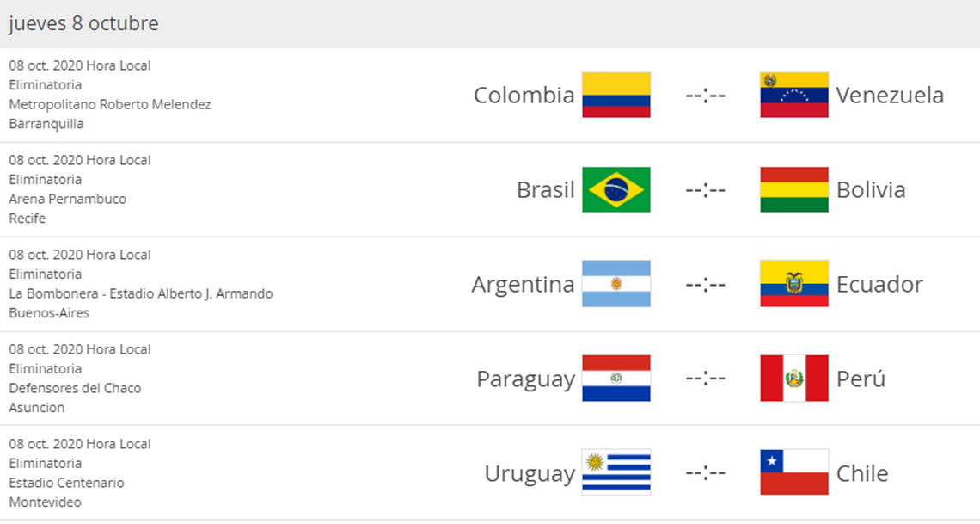Select the Brasil vs Bolivia score placeholder
Viewport: 980px width, 524px height.
[x=706, y=189]
